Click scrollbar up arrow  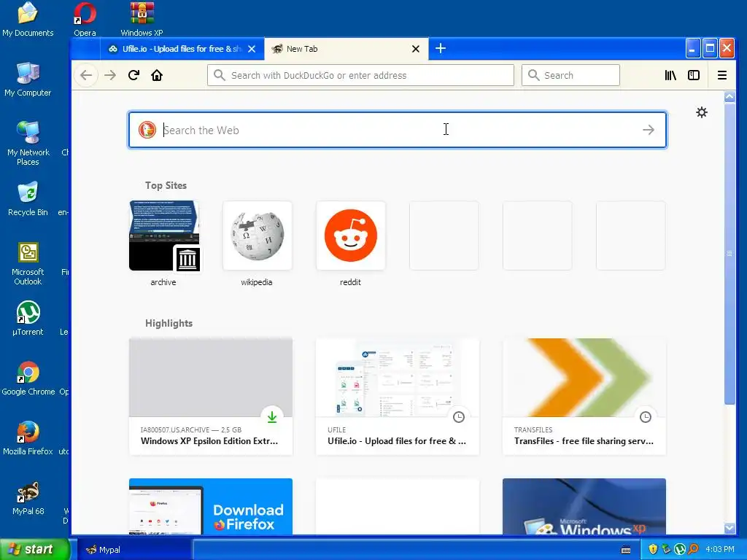click(729, 97)
